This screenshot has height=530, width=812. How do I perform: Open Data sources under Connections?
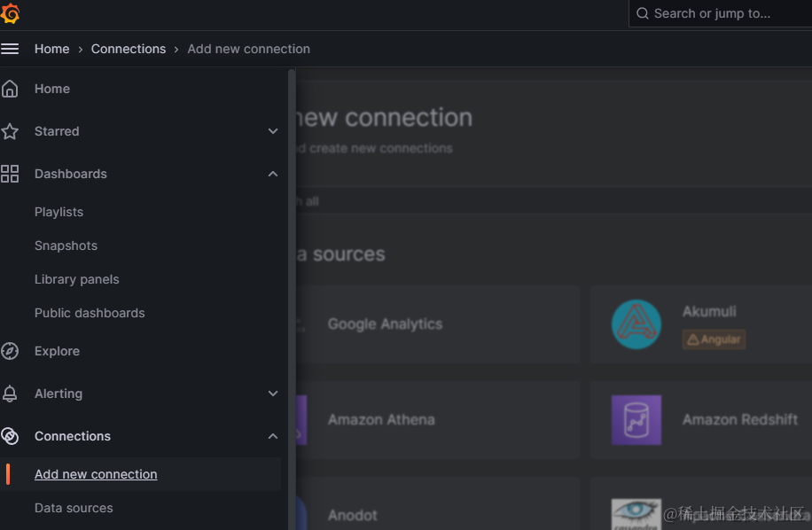[x=74, y=508]
